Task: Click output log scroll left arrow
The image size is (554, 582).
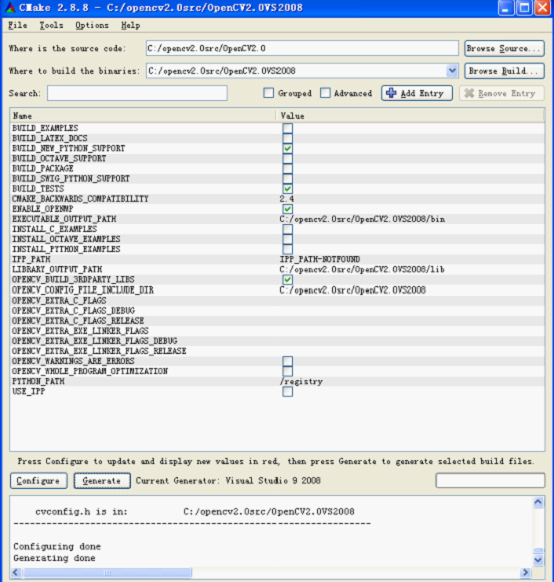Action: tap(15, 572)
